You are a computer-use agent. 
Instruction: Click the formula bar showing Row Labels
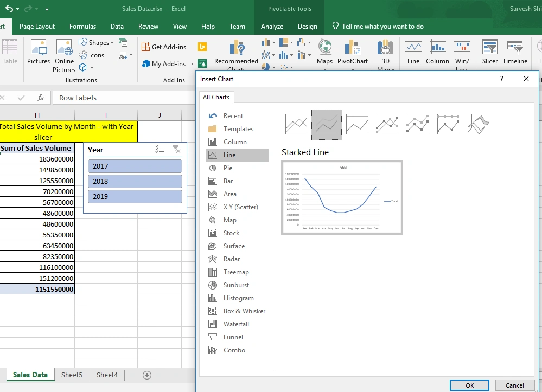124,98
